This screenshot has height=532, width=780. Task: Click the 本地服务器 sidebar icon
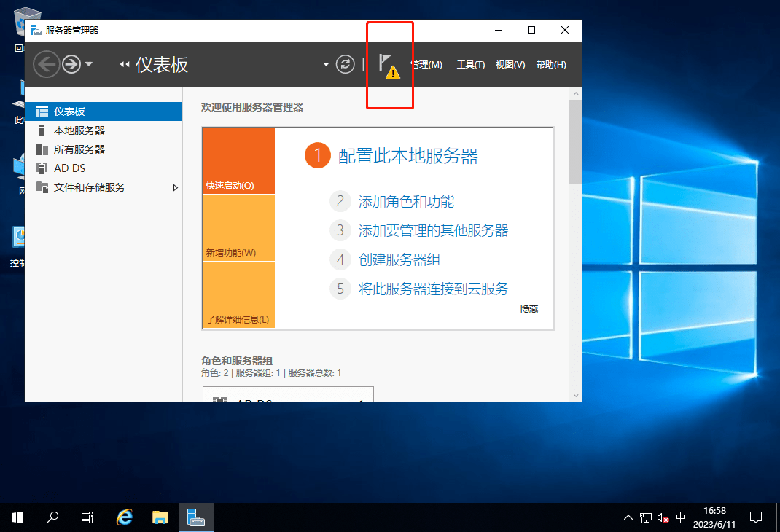point(42,130)
